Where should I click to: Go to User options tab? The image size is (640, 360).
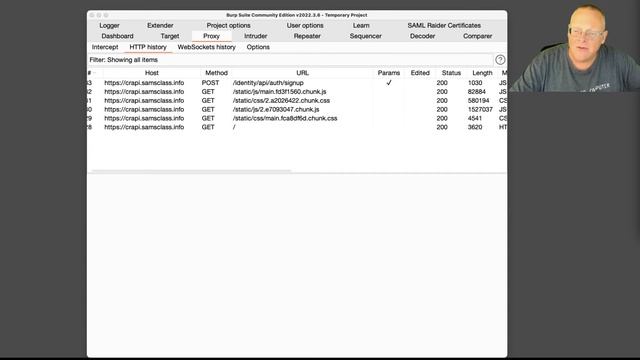(x=305, y=25)
